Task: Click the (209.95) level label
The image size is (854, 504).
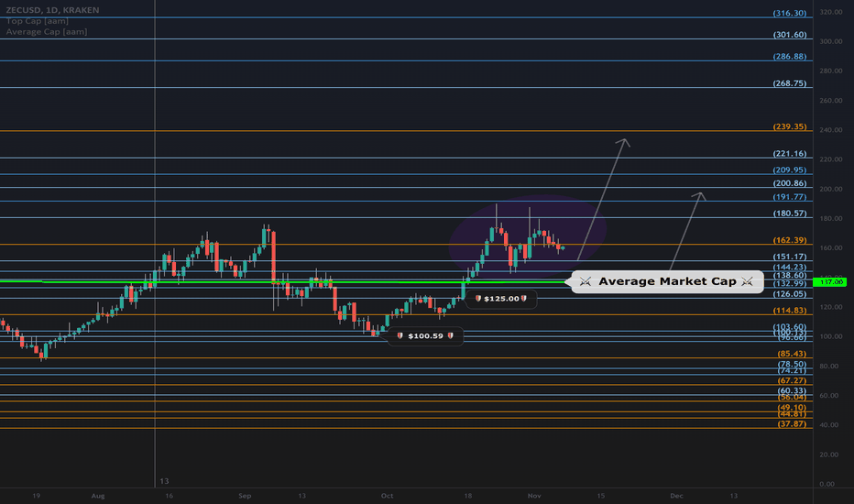Action: tap(790, 170)
